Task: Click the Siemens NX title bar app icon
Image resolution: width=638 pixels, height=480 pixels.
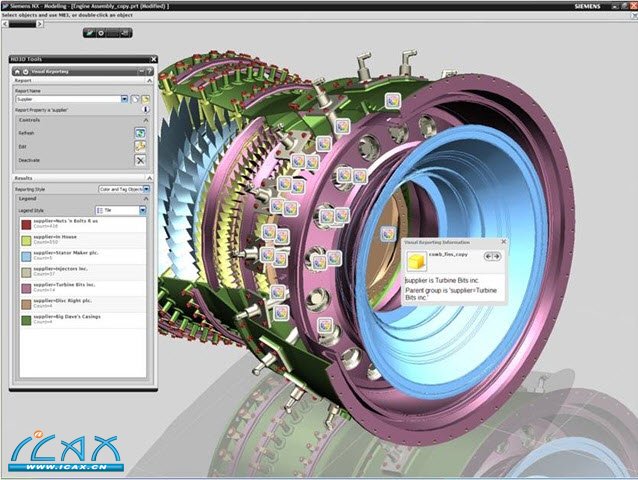Action: point(5,6)
